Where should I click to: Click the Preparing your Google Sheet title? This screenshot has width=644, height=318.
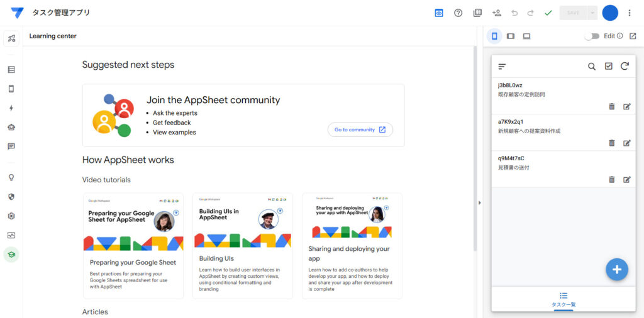(133, 262)
